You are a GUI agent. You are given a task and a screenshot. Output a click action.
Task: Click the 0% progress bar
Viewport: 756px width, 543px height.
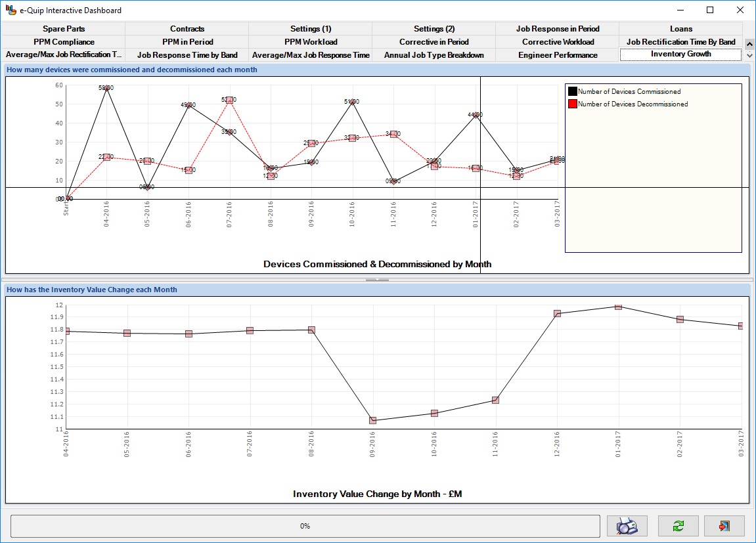[305, 526]
